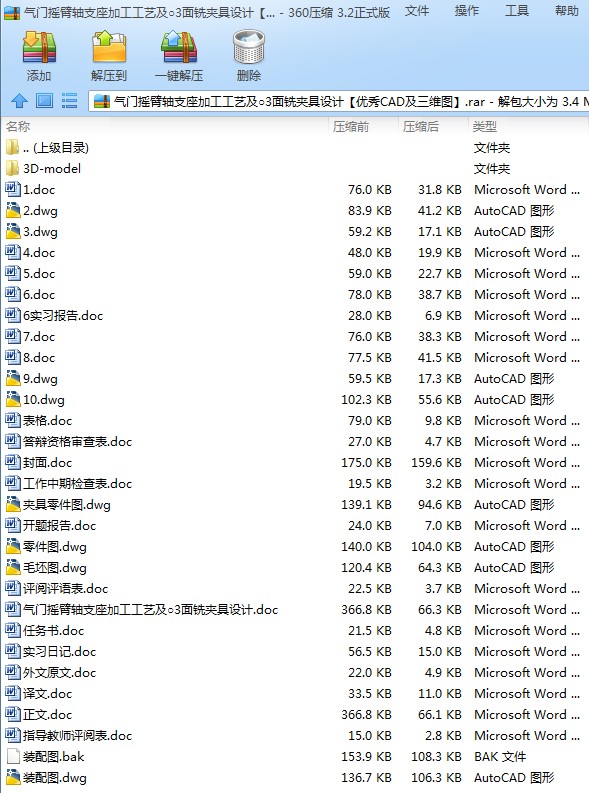Click the 102.3 KB size of 10.dwg
Image resolution: width=589 pixels, height=793 pixels.
pyautogui.click(x=366, y=400)
